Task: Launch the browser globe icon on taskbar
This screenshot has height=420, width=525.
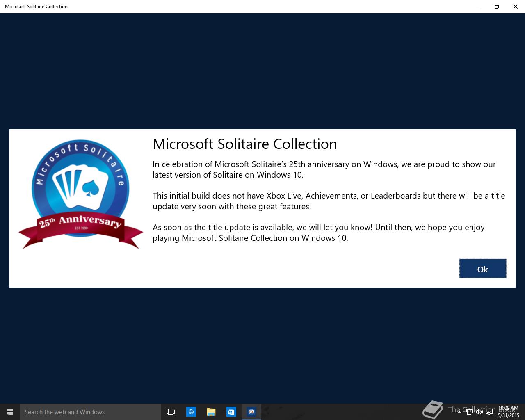Action: tap(191, 412)
